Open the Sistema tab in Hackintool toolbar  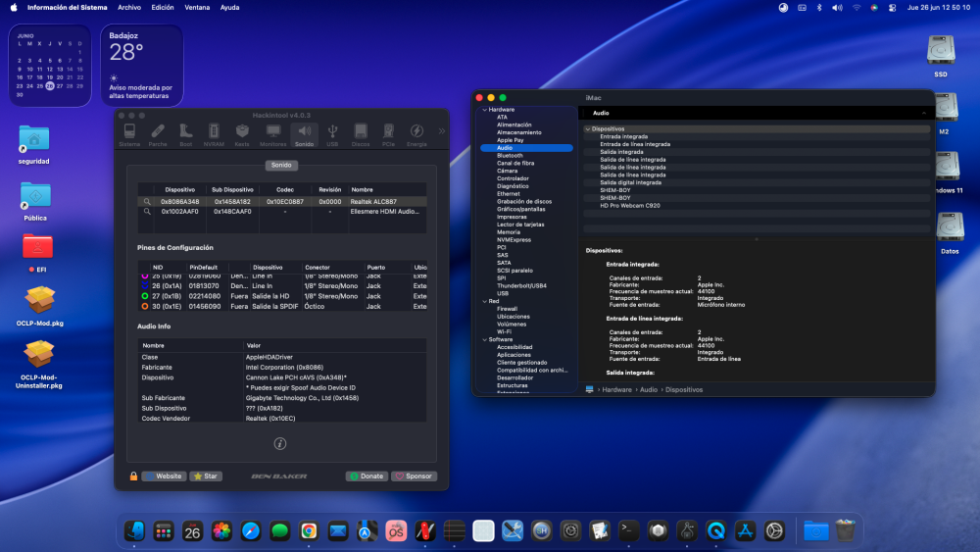[129, 135]
